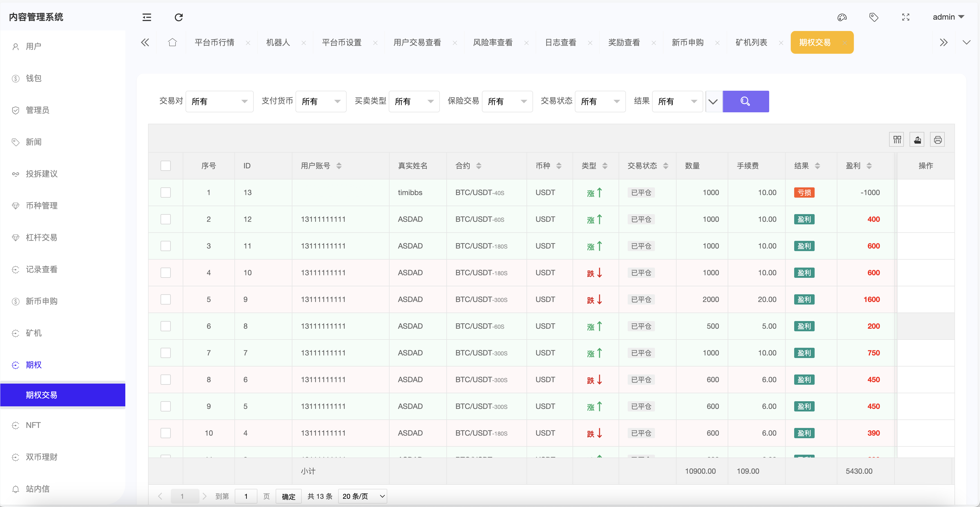Toggle fullscreen mode via the header icon
980x507 pixels.
coord(906,17)
